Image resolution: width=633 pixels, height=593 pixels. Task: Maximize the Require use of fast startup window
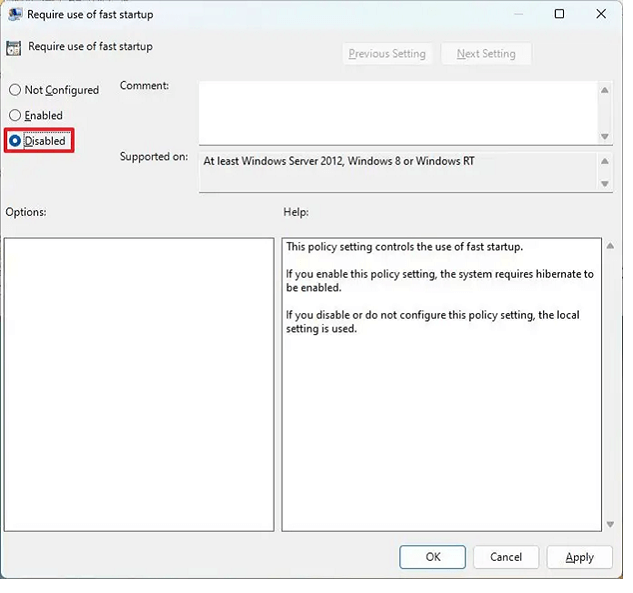click(x=559, y=14)
